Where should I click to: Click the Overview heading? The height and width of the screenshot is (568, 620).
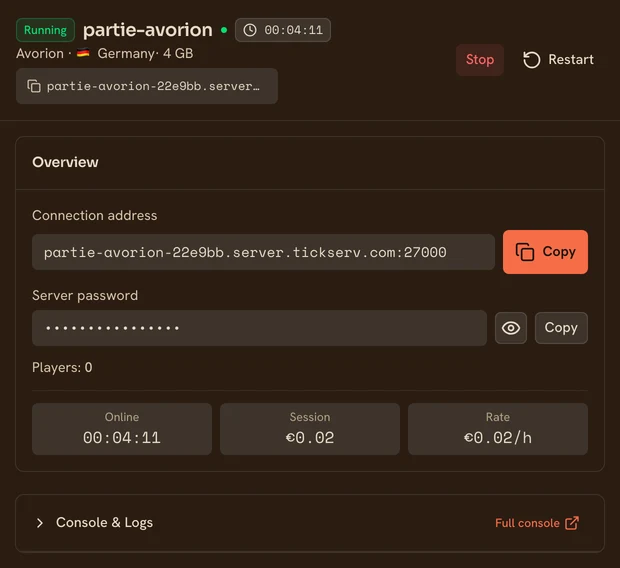click(x=65, y=162)
